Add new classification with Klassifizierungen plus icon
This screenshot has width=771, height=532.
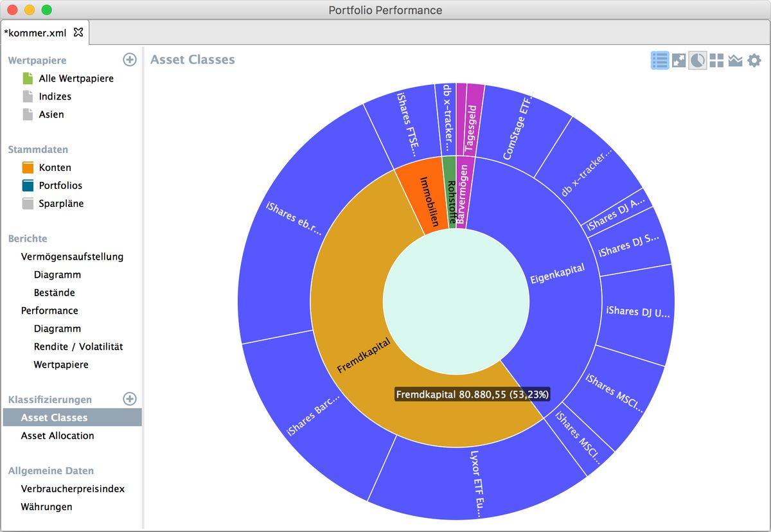pyautogui.click(x=130, y=399)
